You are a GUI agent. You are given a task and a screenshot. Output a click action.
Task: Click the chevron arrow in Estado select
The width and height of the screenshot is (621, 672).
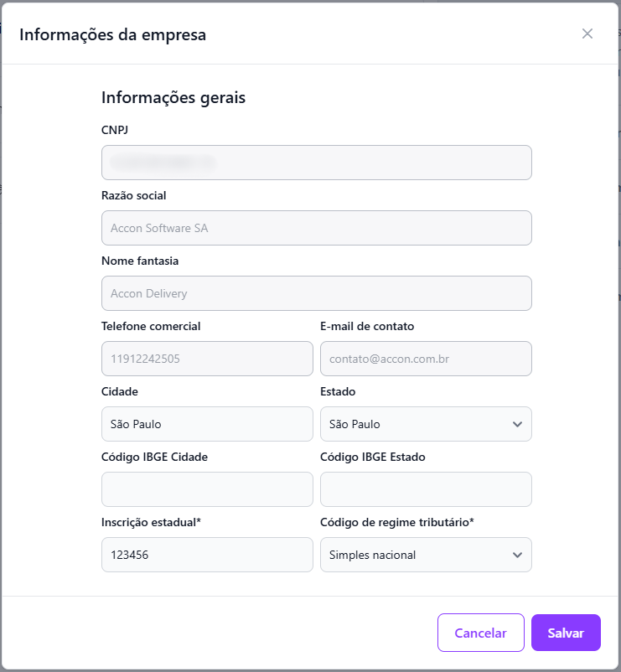(x=517, y=424)
